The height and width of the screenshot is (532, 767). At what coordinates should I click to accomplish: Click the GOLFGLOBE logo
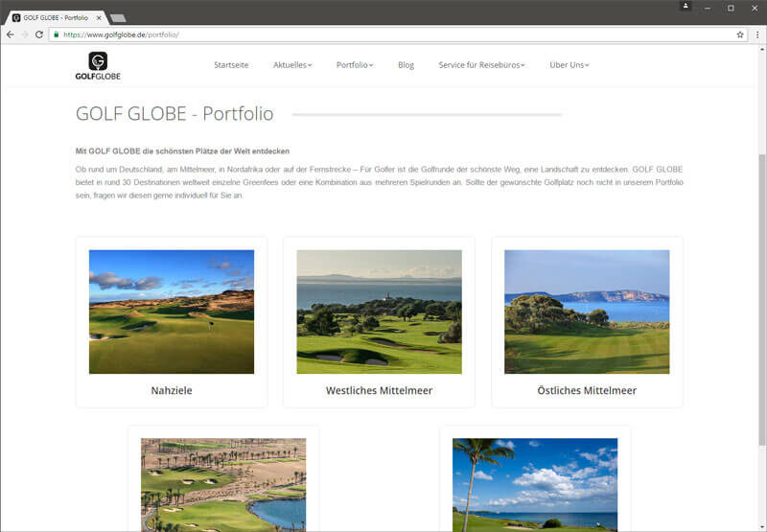click(98, 65)
